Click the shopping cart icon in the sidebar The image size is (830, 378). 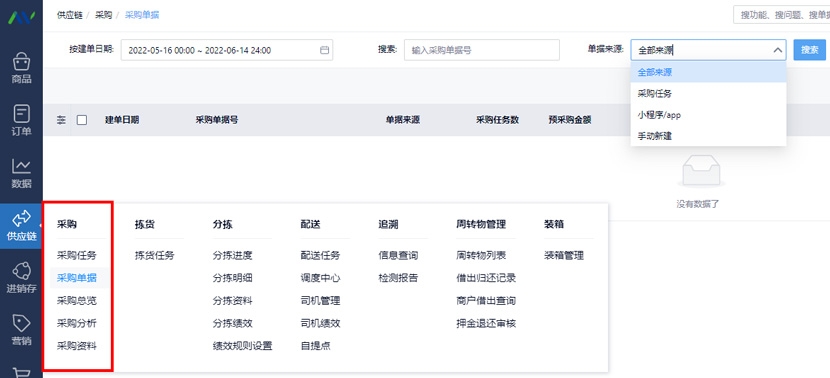pos(21,372)
